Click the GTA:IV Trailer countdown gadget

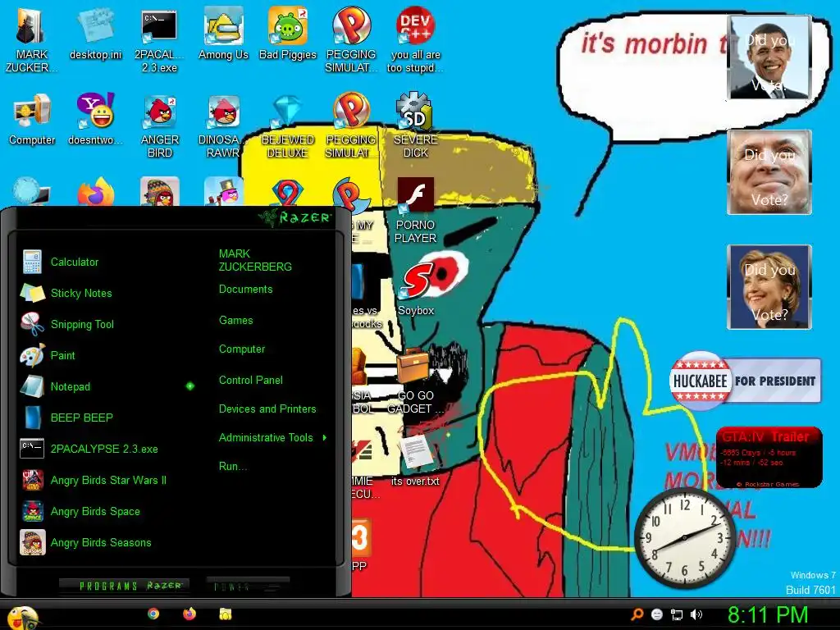(x=769, y=457)
